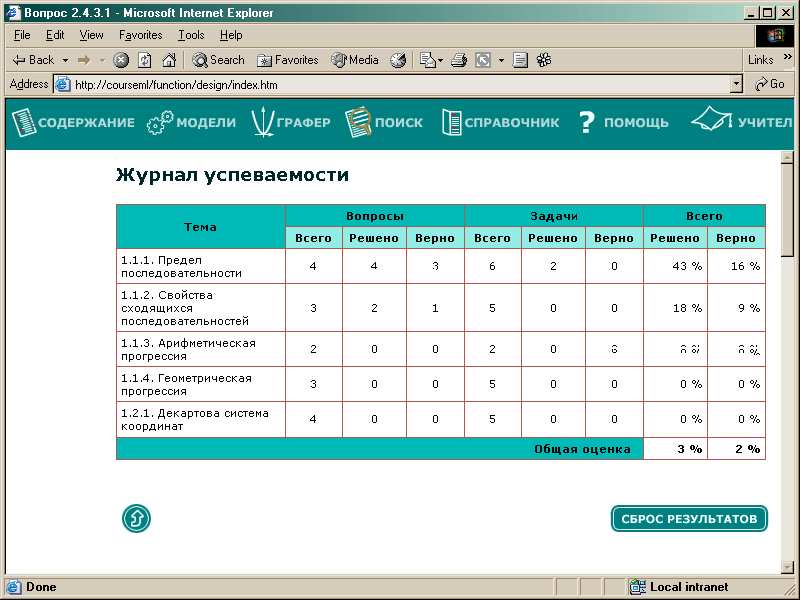Open the СПРАВОЧНИК reference book
This screenshot has width=800, height=600.
click(500, 123)
